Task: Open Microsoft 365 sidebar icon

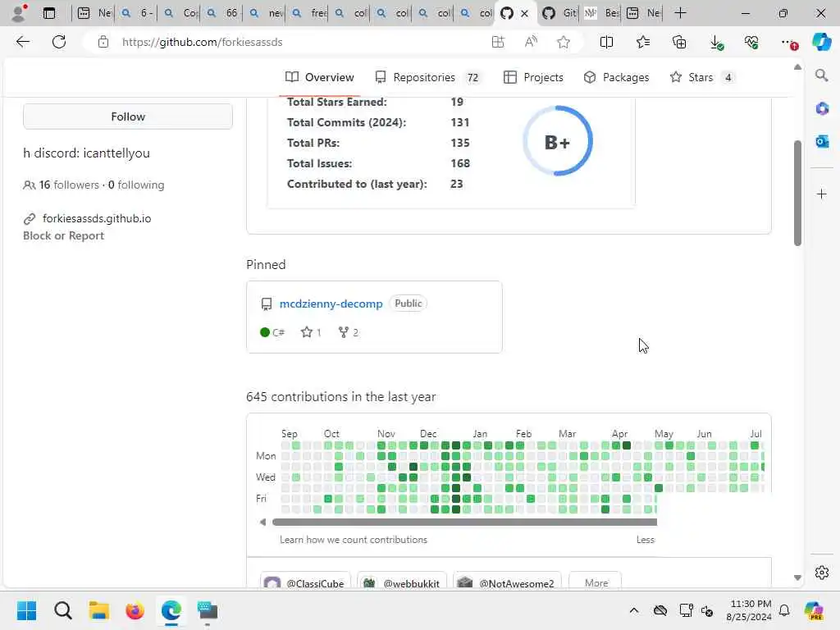Action: pos(822,109)
